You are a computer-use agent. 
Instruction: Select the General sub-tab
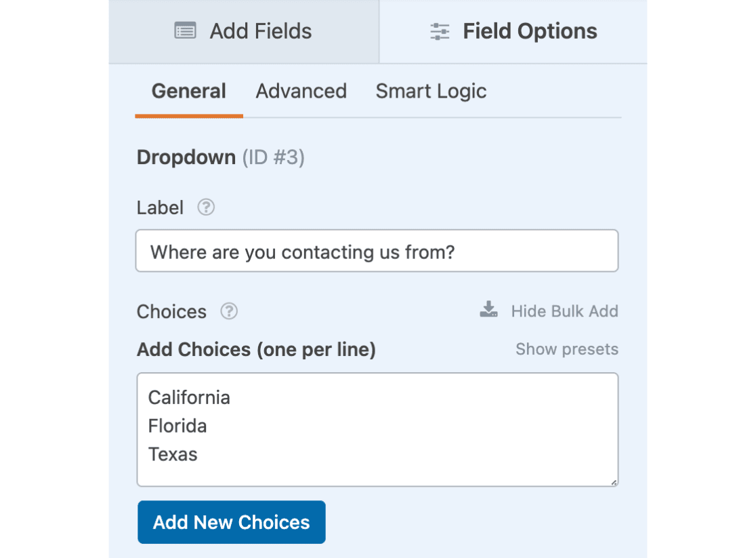(189, 92)
